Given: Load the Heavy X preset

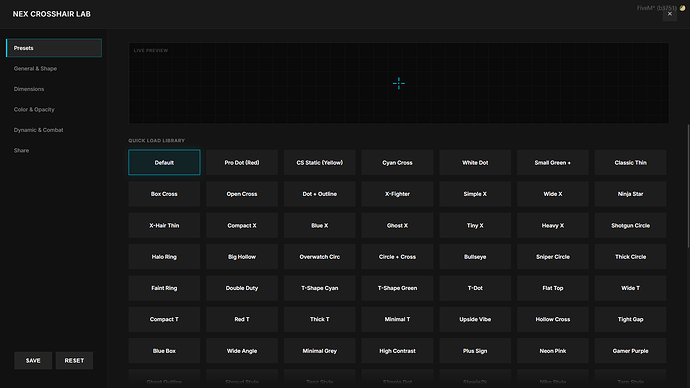Looking at the screenshot, I should point(553,225).
